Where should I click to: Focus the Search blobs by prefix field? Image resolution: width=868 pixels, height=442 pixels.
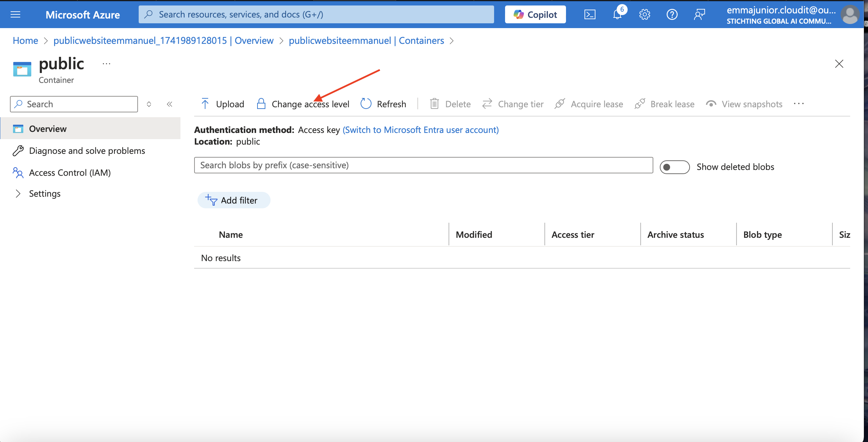(424, 165)
